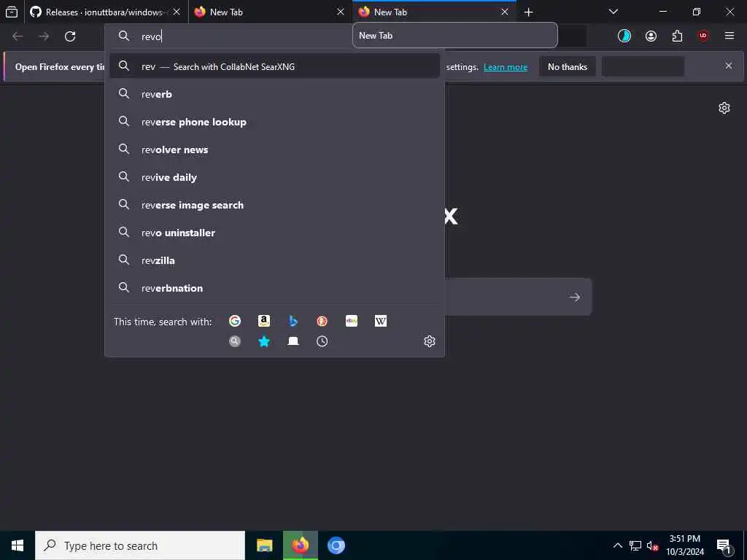Select the 'revolver news' suggestion
747x560 pixels.
(274, 149)
